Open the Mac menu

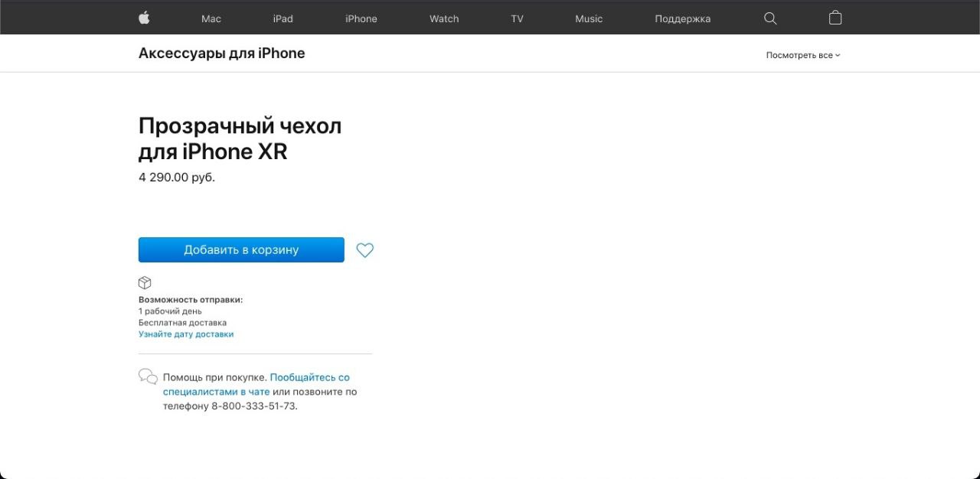pyautogui.click(x=211, y=18)
